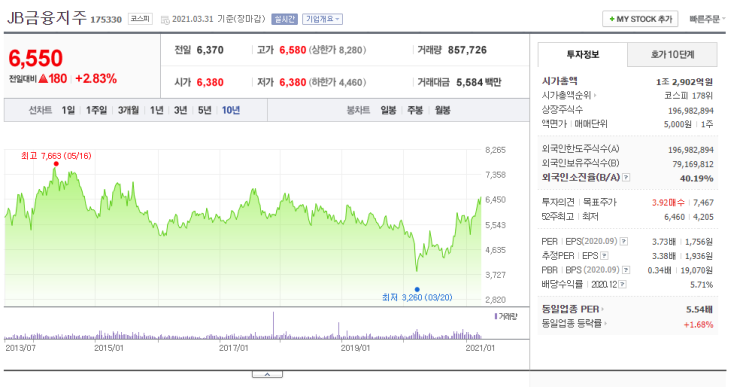The width and height of the screenshot is (743, 387).
Task: Select the 3개월 line chart period
Action: (128, 110)
